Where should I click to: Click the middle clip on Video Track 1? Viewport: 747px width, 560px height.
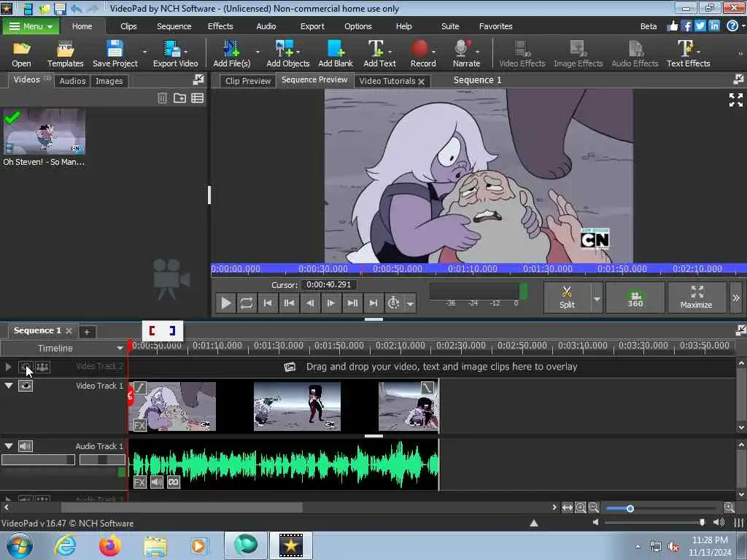coord(298,406)
